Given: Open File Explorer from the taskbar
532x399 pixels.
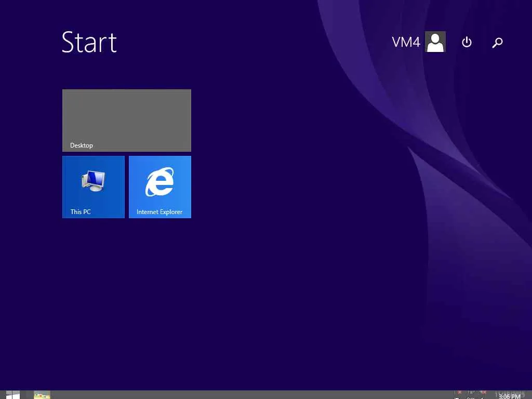Looking at the screenshot, I should 42,395.
